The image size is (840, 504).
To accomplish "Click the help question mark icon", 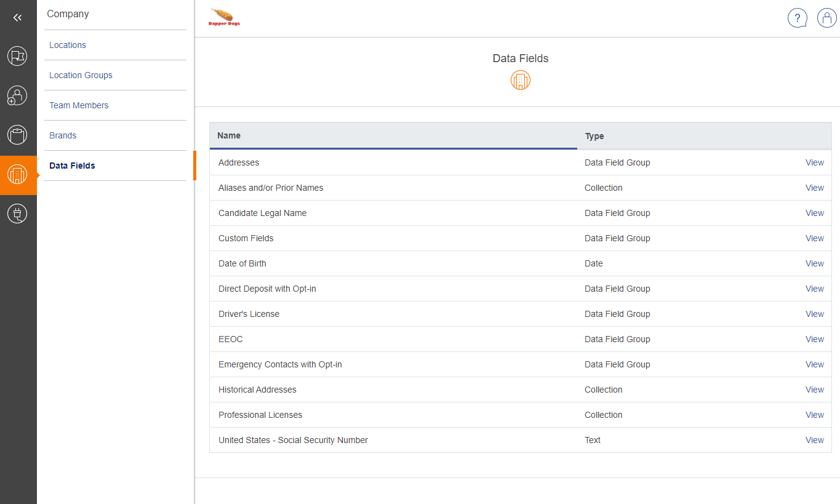I will [797, 18].
